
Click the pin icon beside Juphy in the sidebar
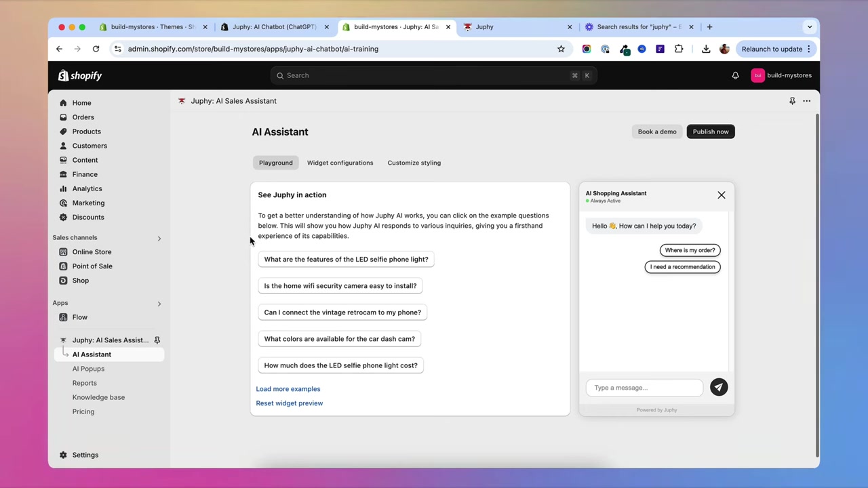click(x=157, y=340)
